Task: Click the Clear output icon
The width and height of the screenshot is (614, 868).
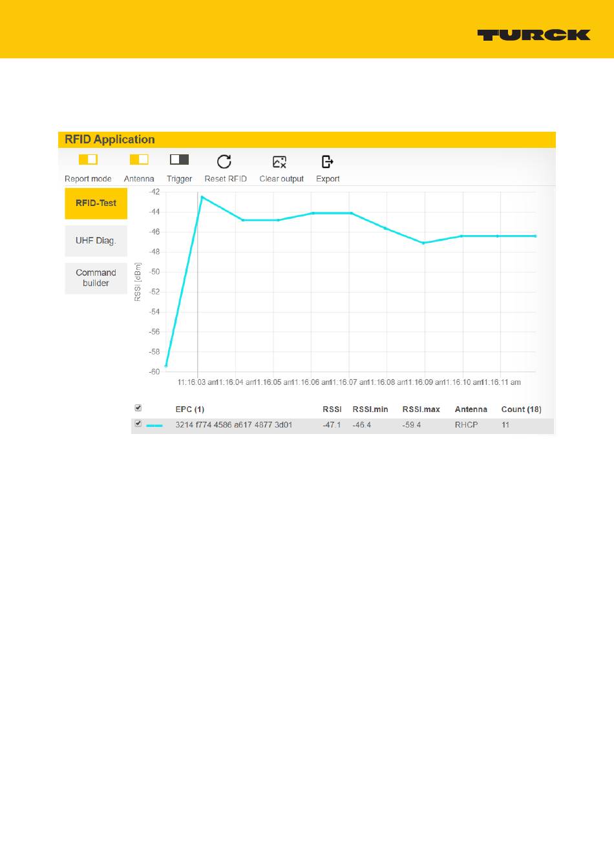Action: coord(280,161)
